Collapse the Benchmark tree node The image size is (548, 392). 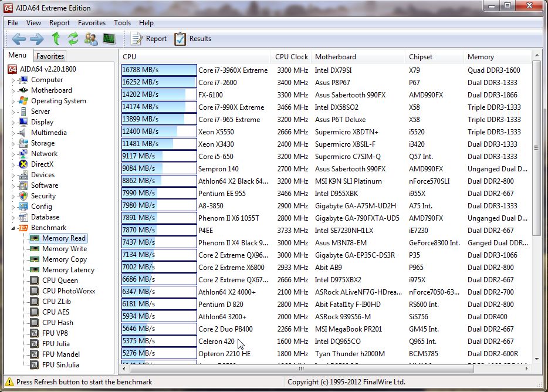point(14,227)
